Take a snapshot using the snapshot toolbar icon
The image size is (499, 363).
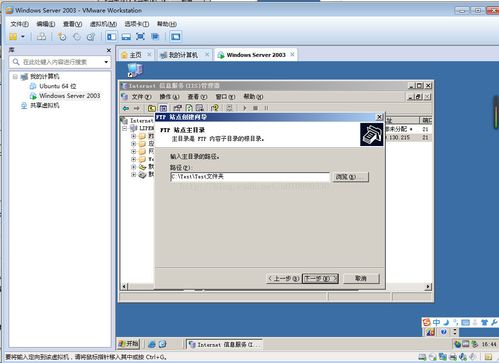pyautogui.click(x=62, y=36)
